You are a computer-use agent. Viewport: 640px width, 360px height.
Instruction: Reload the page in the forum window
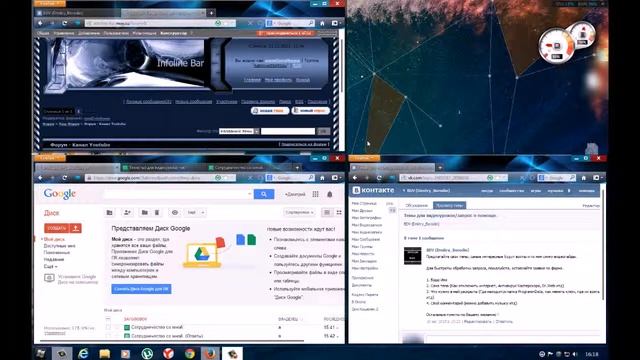[64, 23]
